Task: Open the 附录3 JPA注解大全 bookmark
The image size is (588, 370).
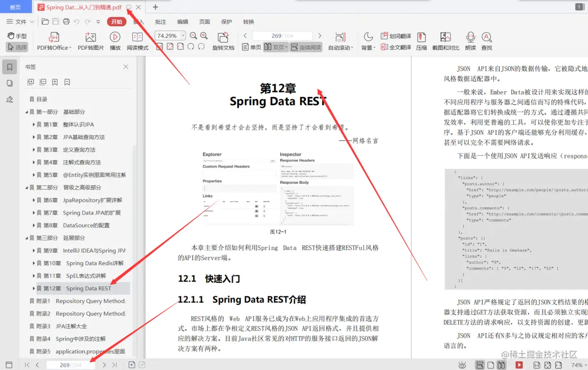Action: pyautogui.click(x=62, y=326)
